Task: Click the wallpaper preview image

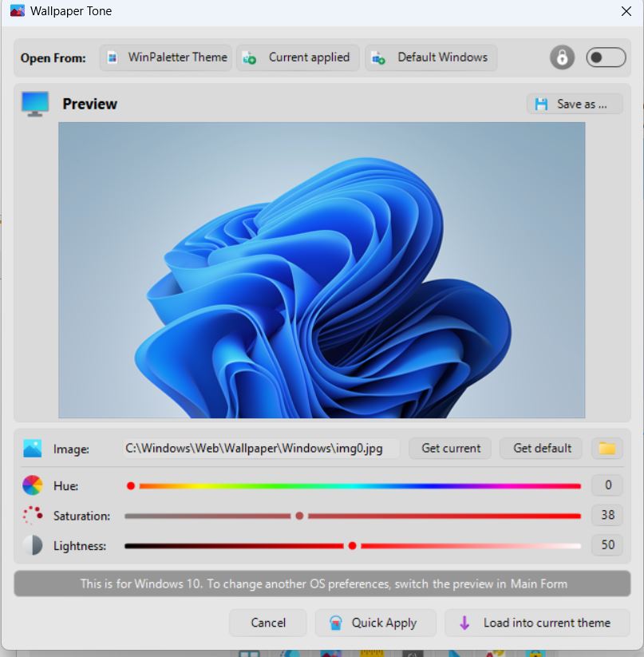Action: [x=322, y=270]
